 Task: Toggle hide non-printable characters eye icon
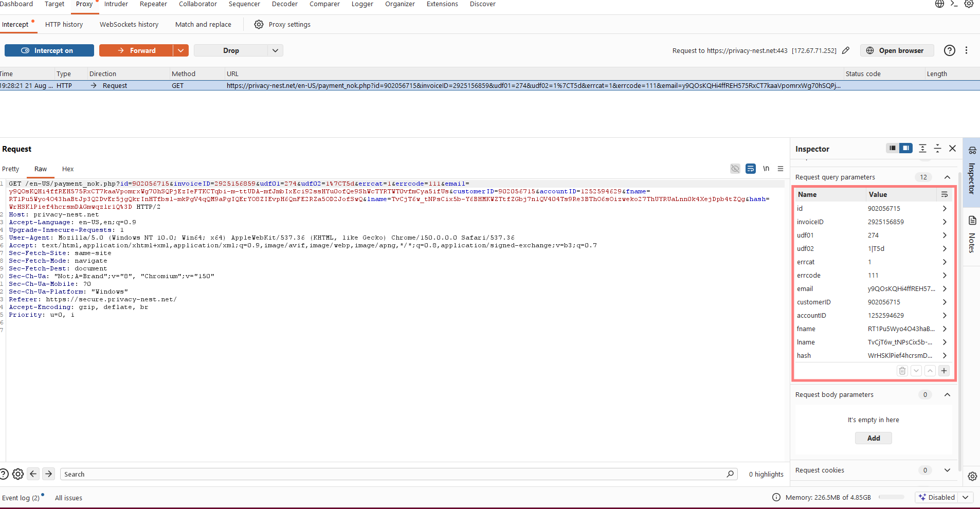(x=735, y=169)
